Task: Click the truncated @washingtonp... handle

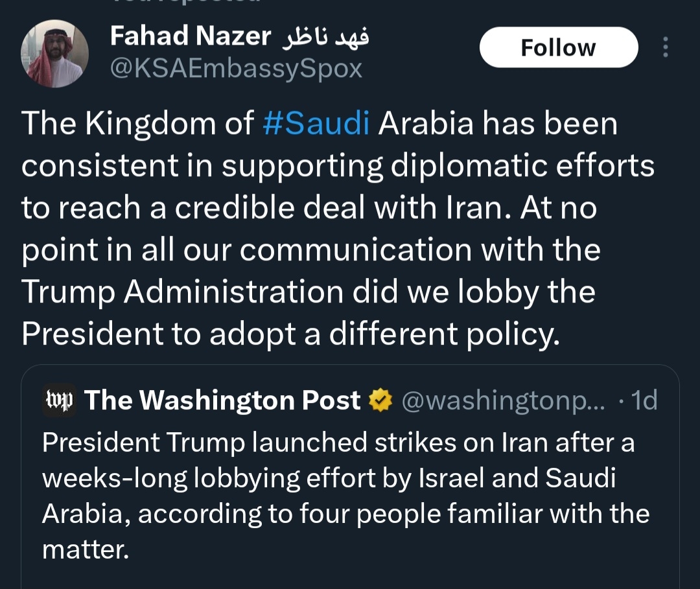Action: coord(504,402)
